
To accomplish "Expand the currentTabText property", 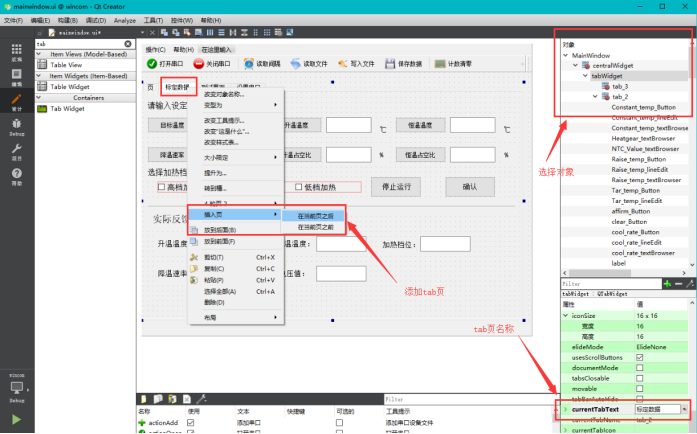I will point(565,409).
